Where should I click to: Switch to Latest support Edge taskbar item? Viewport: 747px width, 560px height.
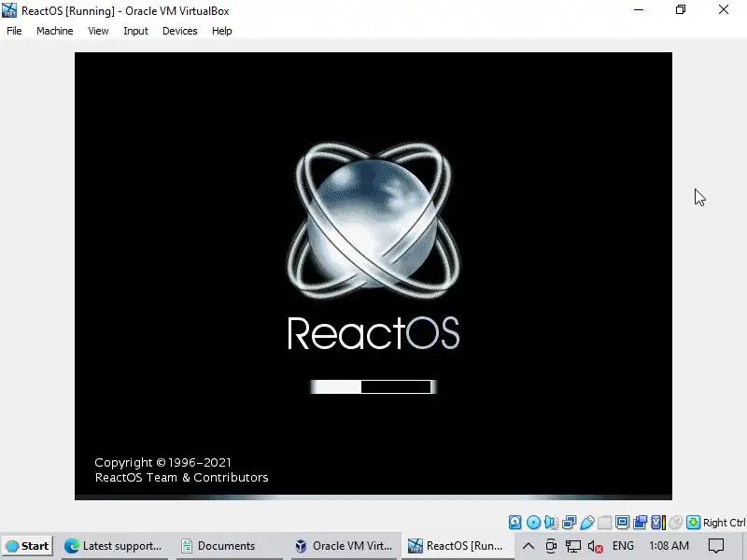click(113, 546)
